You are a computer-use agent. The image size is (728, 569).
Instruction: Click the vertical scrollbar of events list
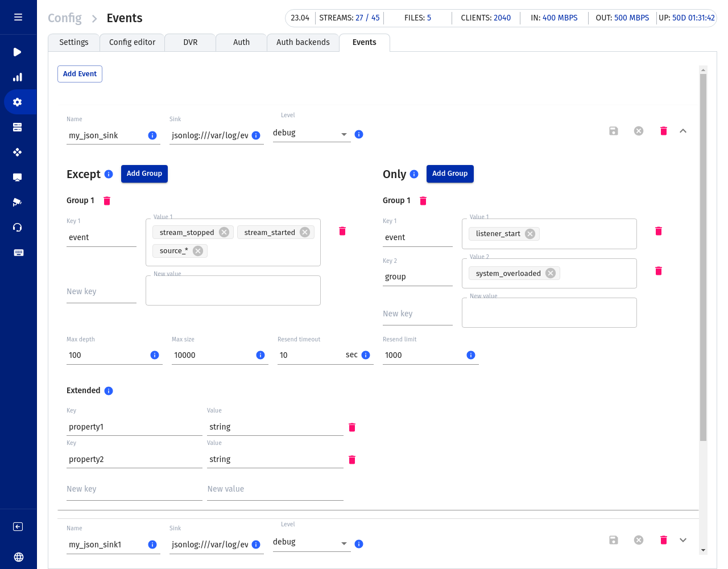click(x=703, y=256)
